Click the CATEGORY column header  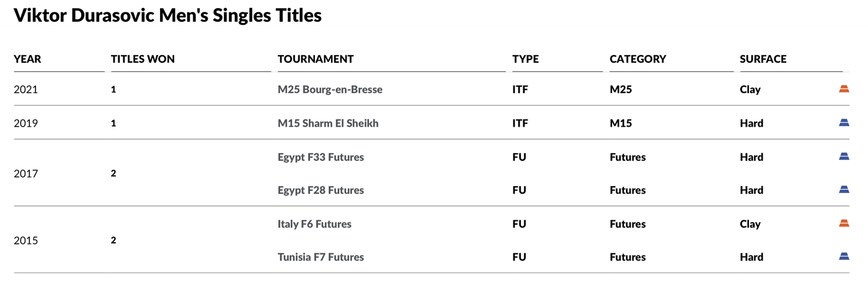tap(638, 59)
